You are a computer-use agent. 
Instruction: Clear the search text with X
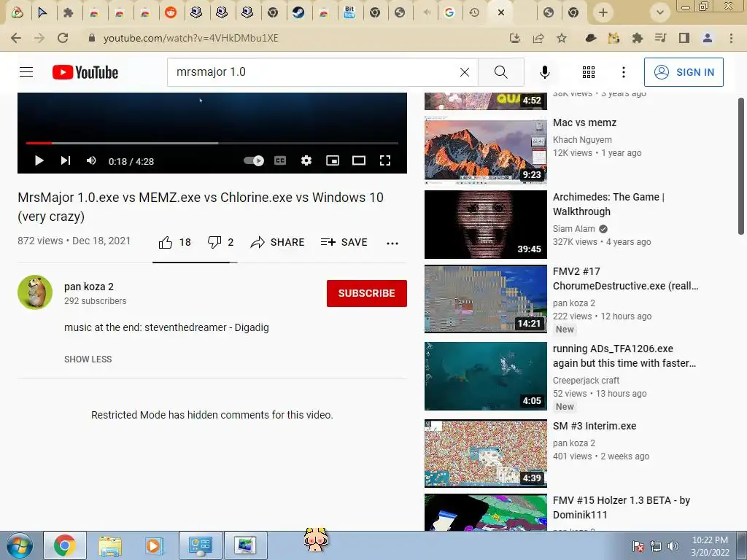[465, 72]
